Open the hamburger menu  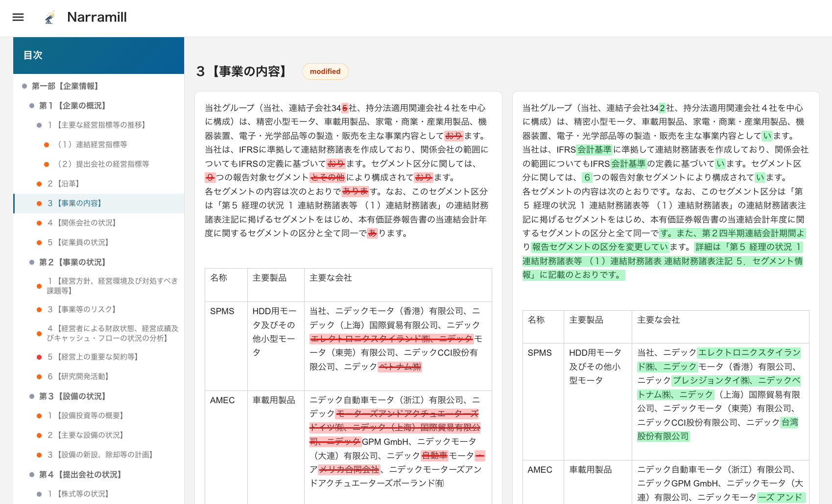(18, 17)
